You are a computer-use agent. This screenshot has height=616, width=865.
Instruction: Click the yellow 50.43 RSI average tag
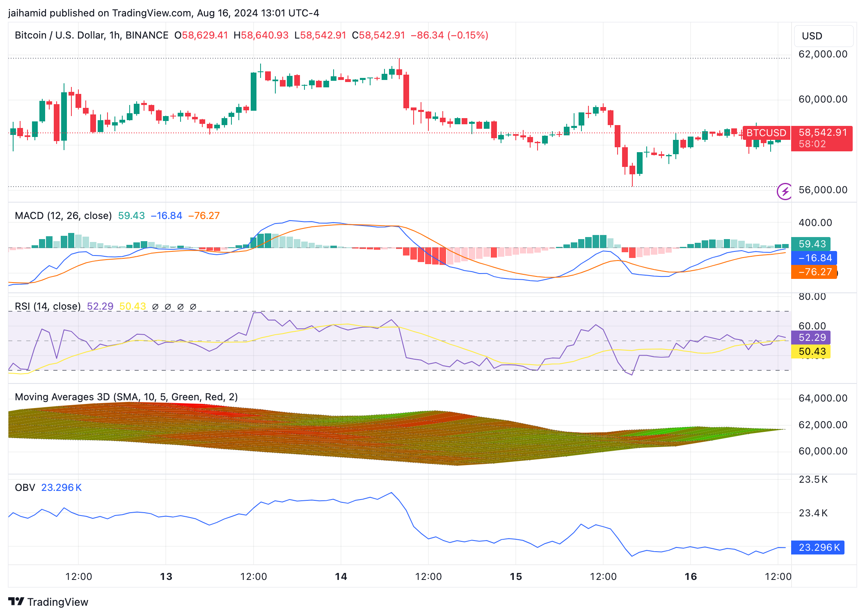coord(811,351)
